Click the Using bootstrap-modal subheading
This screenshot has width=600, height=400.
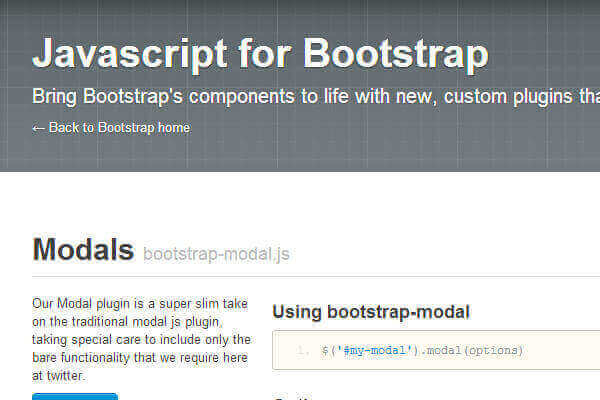(371, 312)
